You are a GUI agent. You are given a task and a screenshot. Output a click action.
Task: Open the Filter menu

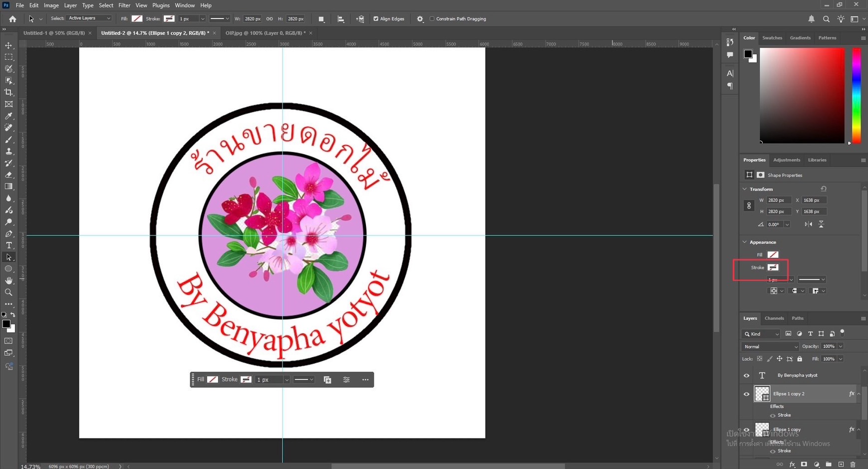point(124,5)
